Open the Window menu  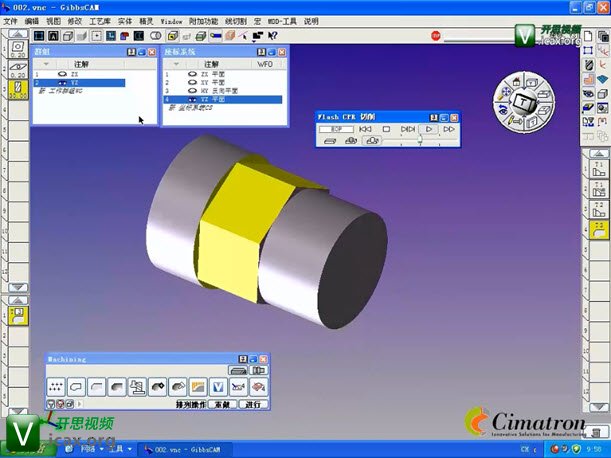[171, 21]
